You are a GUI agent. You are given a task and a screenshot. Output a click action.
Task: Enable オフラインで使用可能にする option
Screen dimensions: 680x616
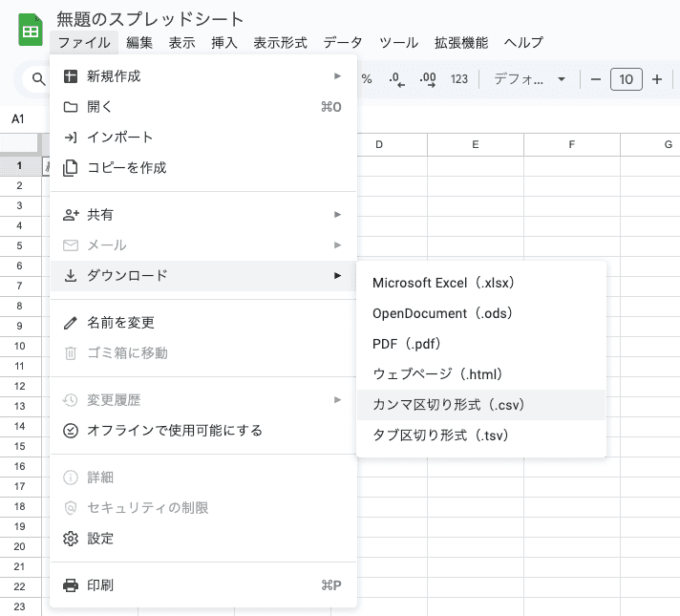pos(203,431)
